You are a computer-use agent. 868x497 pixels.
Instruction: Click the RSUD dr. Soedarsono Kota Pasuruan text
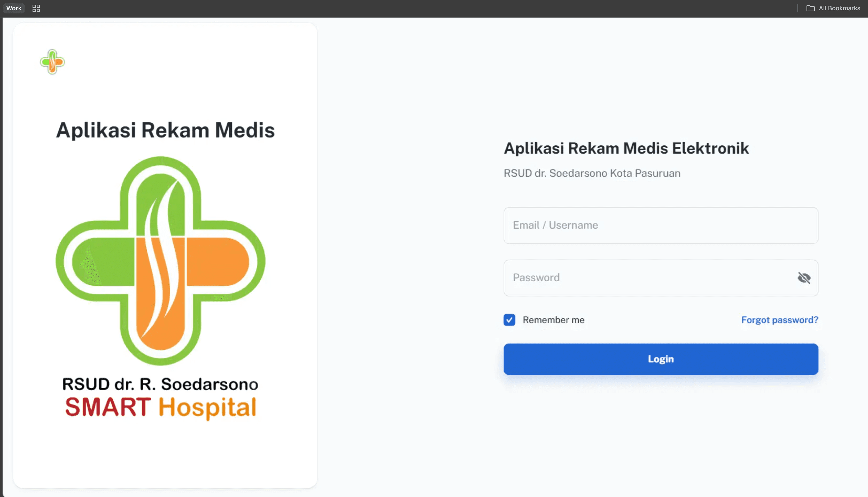[592, 173]
